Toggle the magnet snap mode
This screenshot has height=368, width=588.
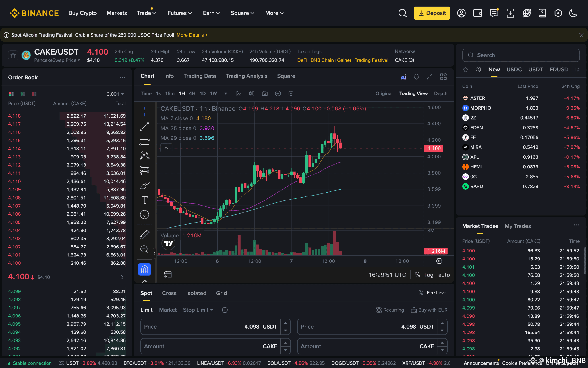pyautogui.click(x=144, y=269)
